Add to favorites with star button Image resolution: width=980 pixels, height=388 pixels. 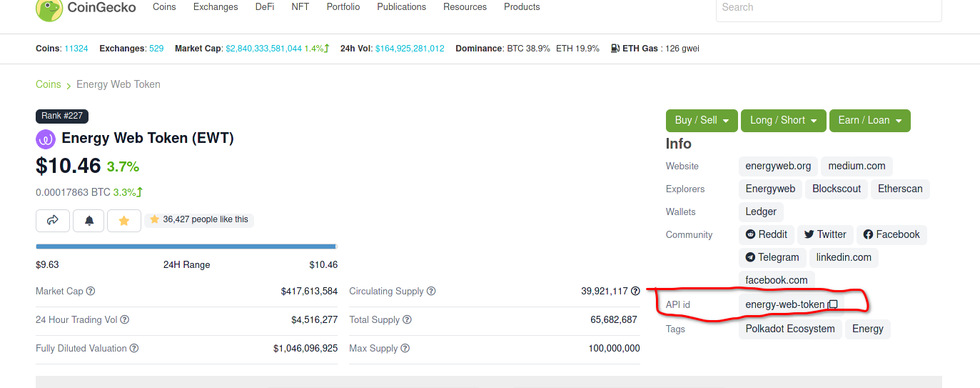[124, 221]
